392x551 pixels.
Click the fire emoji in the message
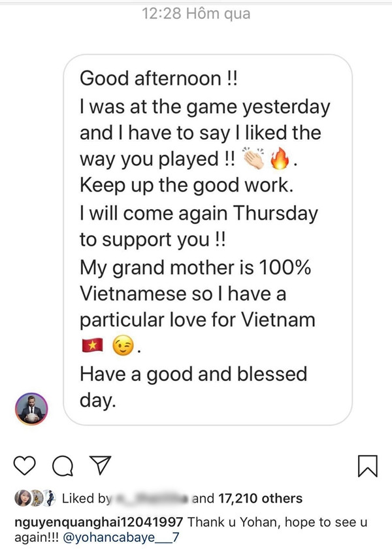click(x=280, y=158)
